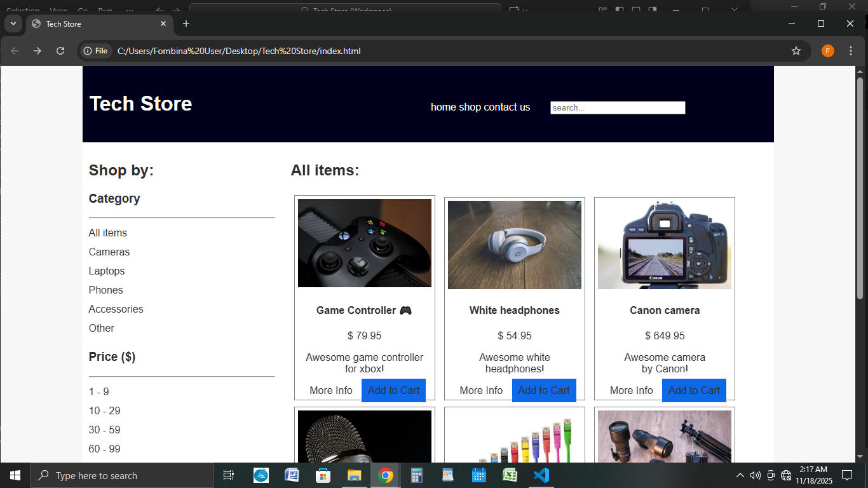The width and height of the screenshot is (868, 488).
Task: Open the shop nav link
Action: click(x=470, y=107)
